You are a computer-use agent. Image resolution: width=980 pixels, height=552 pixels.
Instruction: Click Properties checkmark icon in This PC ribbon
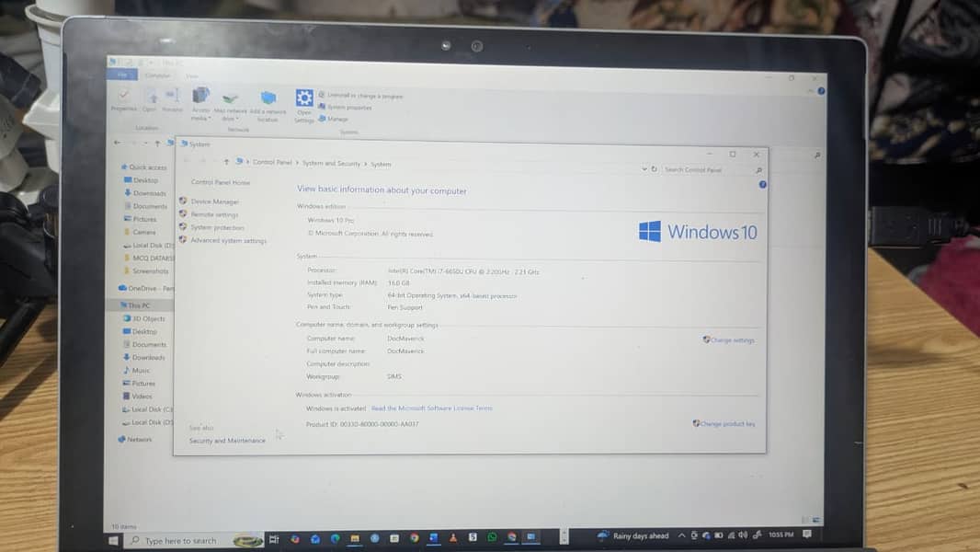[x=124, y=95]
